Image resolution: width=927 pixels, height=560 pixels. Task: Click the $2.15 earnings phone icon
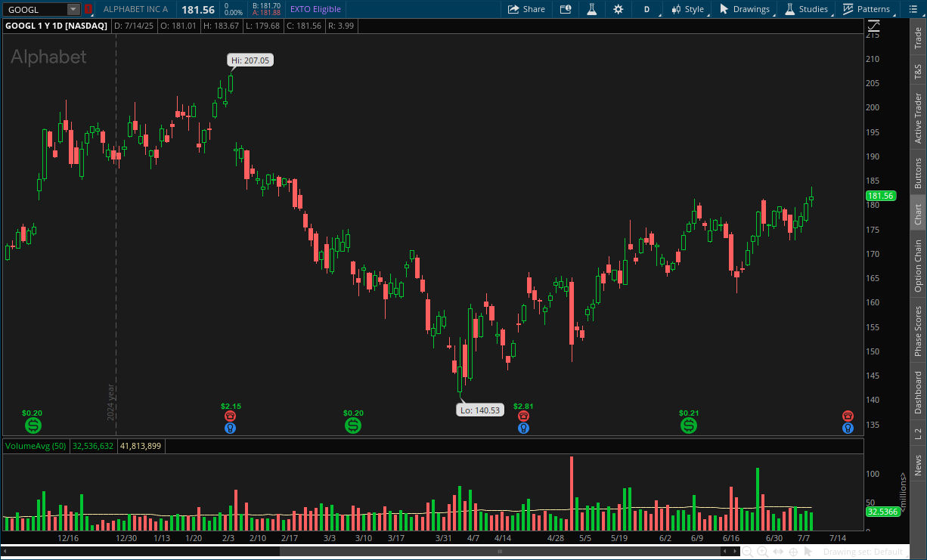pyautogui.click(x=231, y=416)
